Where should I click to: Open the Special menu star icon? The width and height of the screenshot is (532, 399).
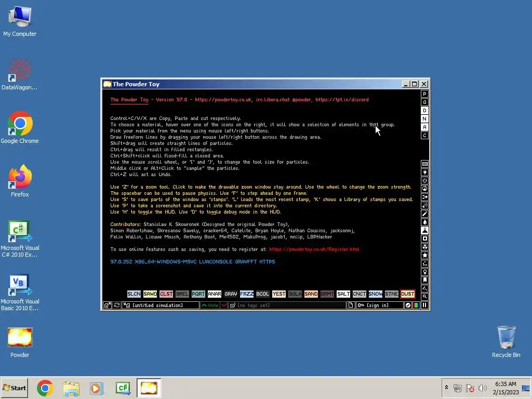pos(424,255)
